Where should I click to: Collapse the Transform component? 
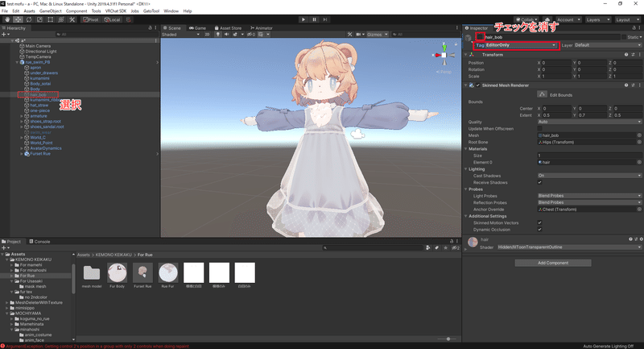pyautogui.click(x=466, y=55)
